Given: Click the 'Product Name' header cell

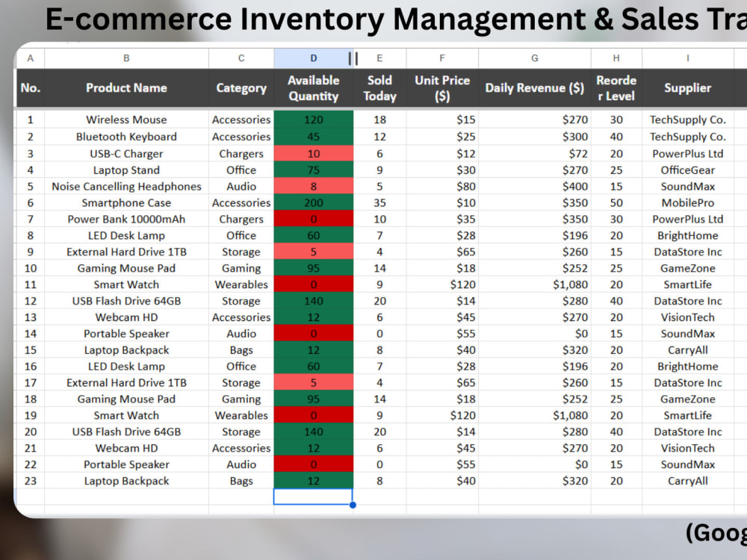Looking at the screenshot, I should tap(126, 88).
